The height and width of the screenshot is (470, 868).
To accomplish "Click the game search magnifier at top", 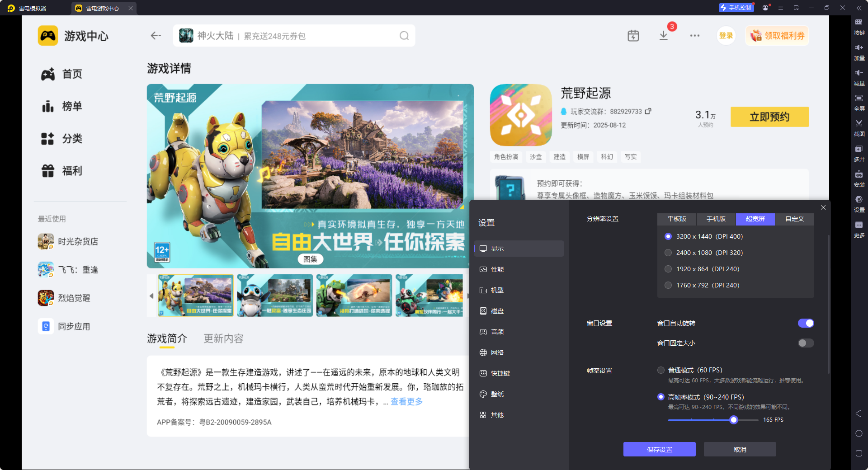I will point(404,36).
